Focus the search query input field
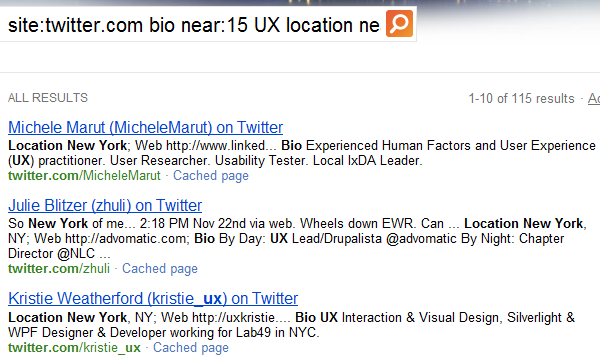The width and height of the screenshot is (600, 362). (x=193, y=25)
